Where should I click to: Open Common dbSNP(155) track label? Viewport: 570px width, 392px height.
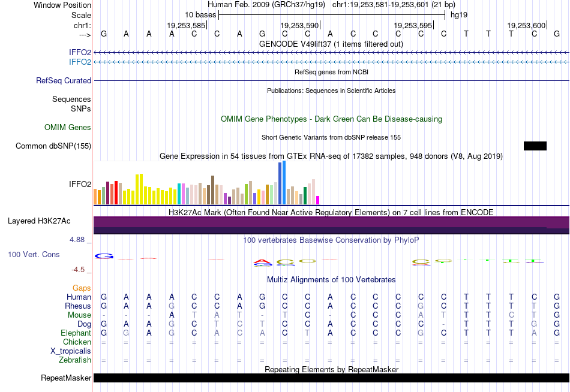(x=53, y=146)
